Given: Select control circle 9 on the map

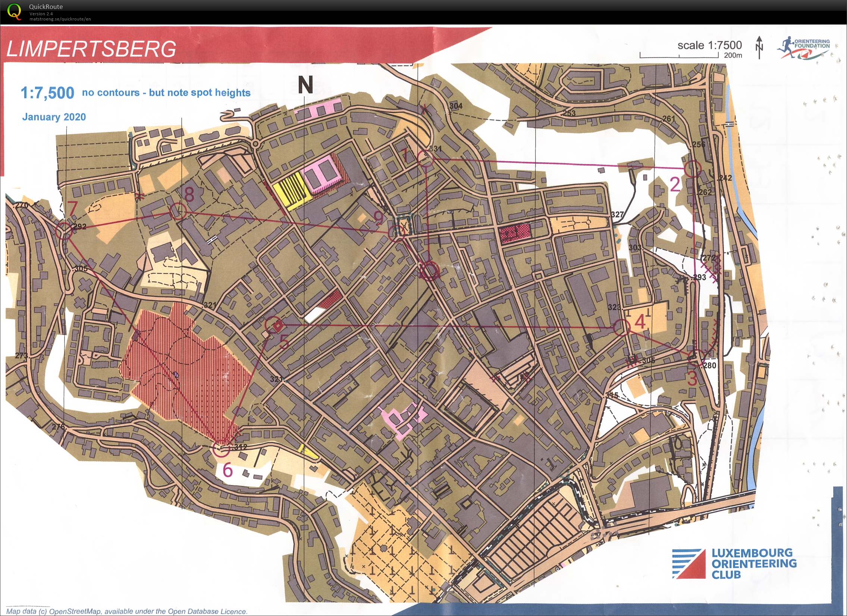Looking at the screenshot, I should [396, 234].
